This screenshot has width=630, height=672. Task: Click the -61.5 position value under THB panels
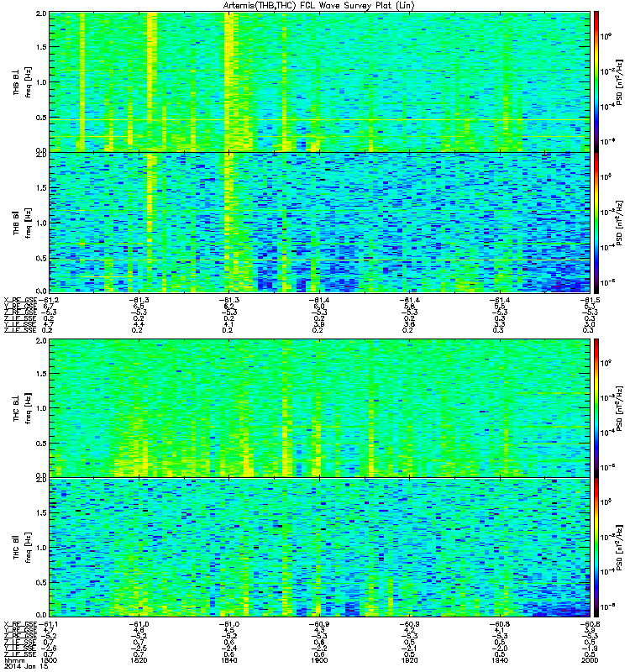(x=590, y=300)
